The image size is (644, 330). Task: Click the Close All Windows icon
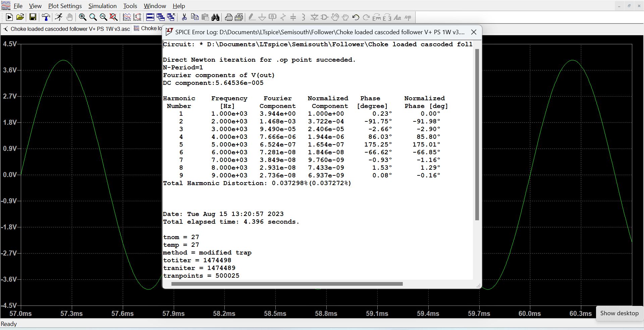point(171,17)
